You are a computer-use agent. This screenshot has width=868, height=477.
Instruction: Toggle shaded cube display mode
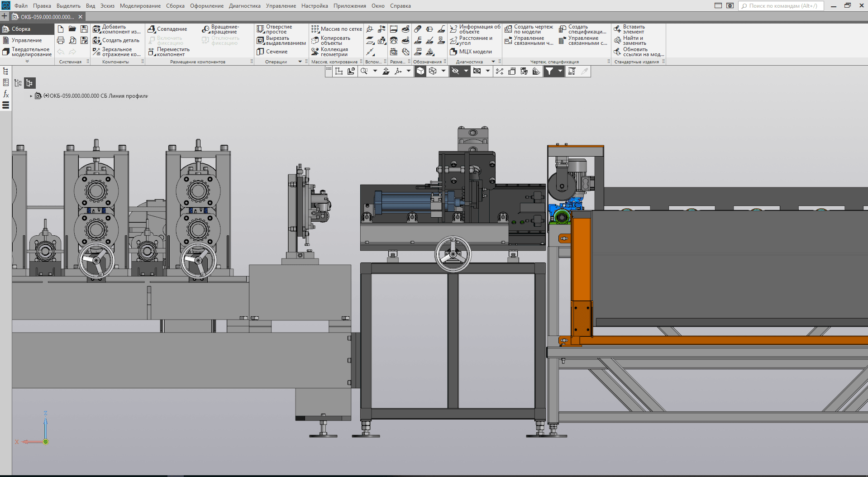(x=420, y=71)
